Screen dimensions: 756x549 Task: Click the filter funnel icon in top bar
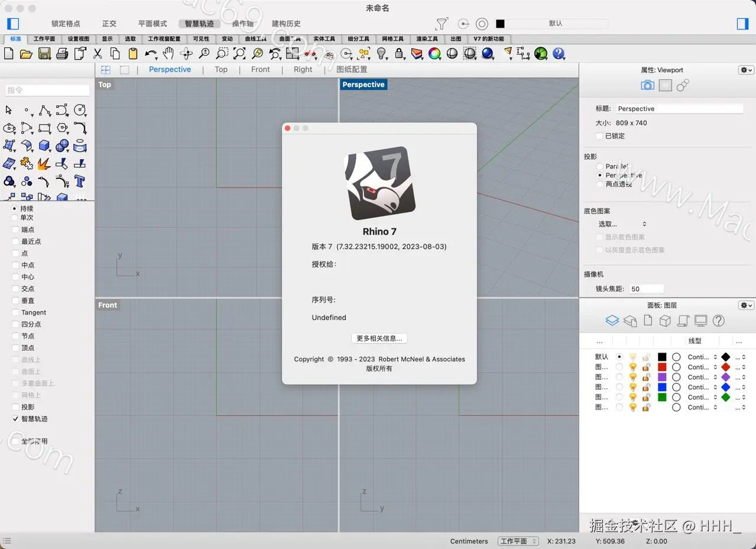tap(442, 24)
